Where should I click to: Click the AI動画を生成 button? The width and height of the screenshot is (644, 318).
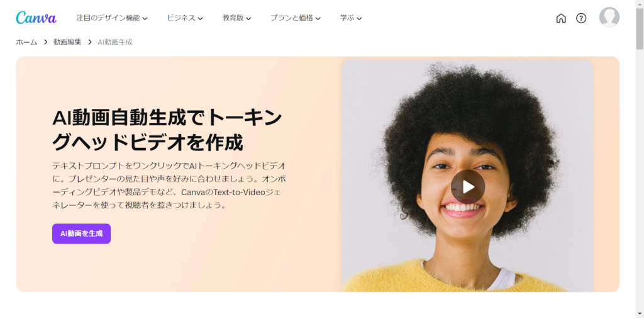click(81, 234)
